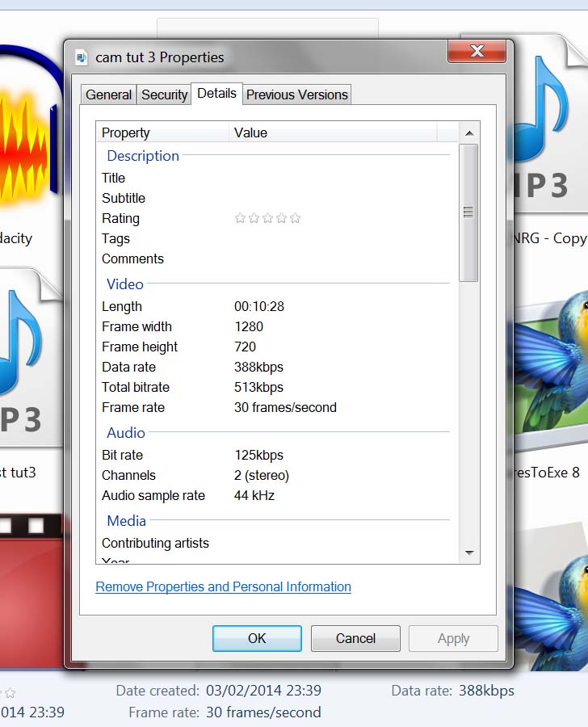This screenshot has height=727, width=588.
Task: Click the Cancel button
Action: (355, 638)
